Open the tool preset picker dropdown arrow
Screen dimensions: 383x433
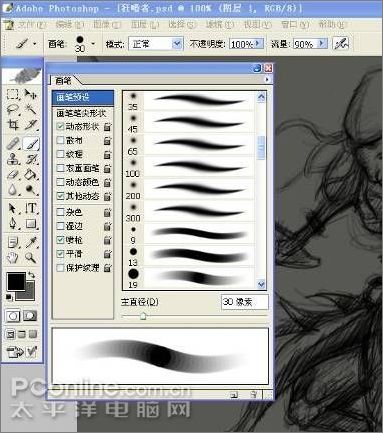35,44
